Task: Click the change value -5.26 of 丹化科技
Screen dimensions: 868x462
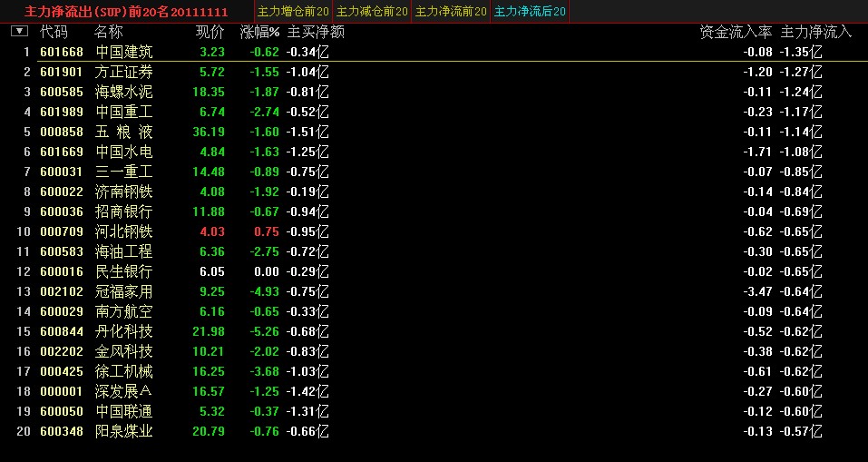Action: tap(265, 331)
